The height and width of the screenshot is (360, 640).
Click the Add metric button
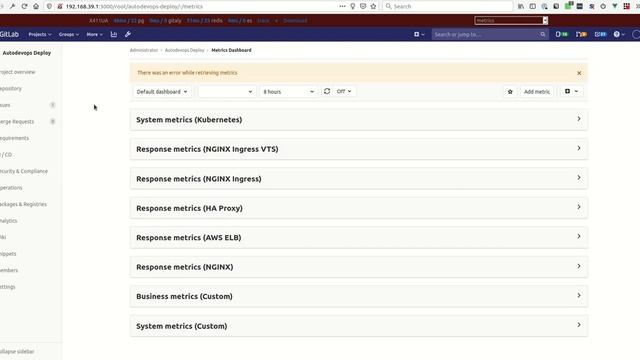click(x=537, y=91)
